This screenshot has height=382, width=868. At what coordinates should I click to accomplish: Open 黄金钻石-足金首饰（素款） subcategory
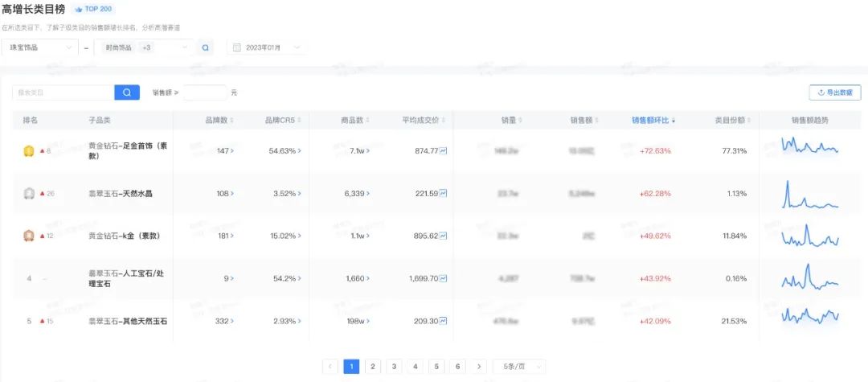pos(128,150)
